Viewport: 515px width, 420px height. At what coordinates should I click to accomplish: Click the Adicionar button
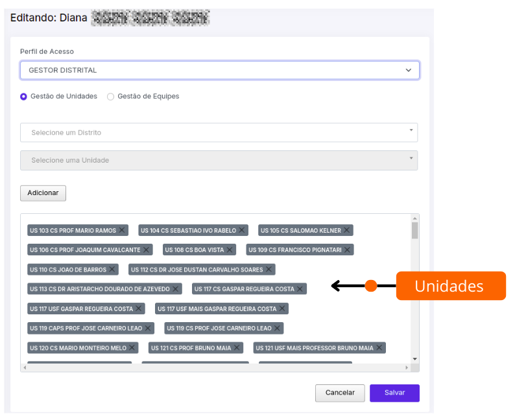pos(43,193)
